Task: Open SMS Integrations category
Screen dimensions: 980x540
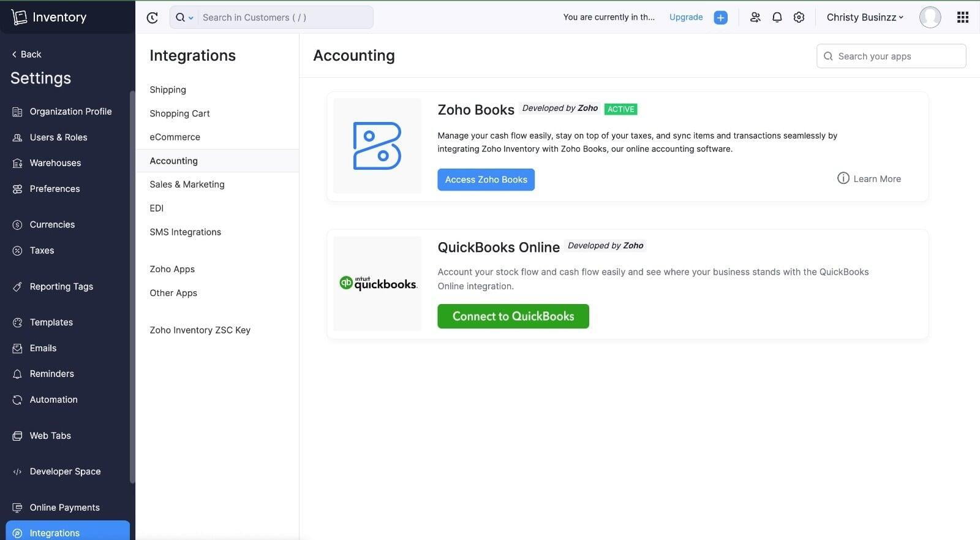Action: (185, 232)
